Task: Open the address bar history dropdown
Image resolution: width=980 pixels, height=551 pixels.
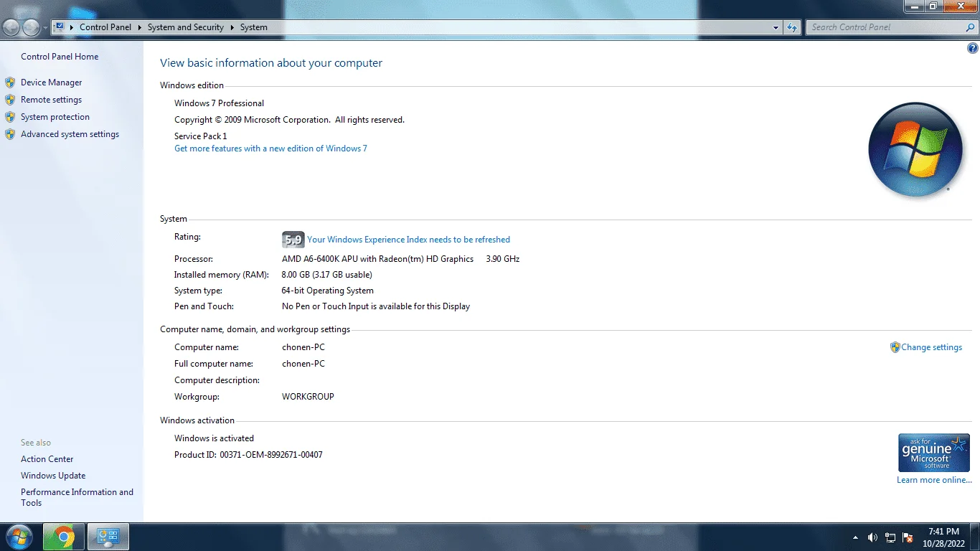Action: point(776,27)
